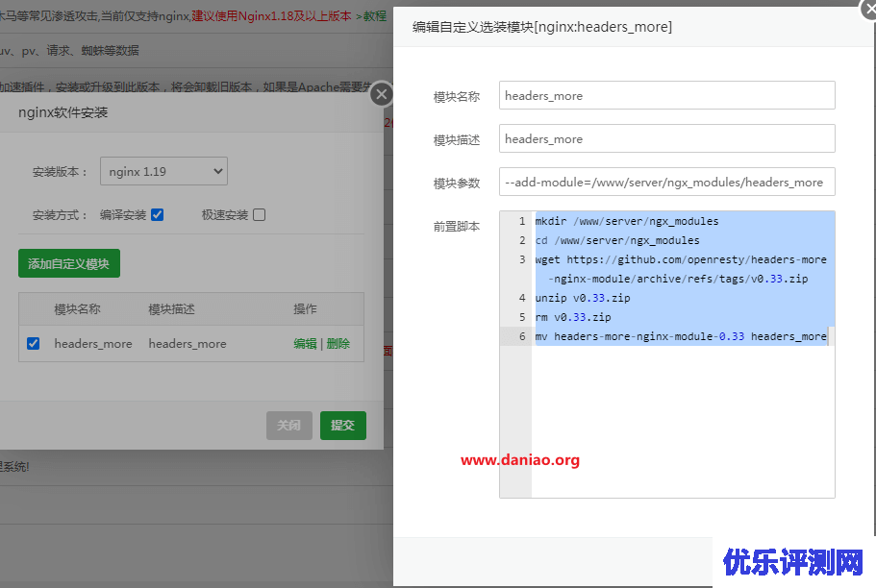Click line 2 cd command in script editor
876x588 pixels.
617,240
